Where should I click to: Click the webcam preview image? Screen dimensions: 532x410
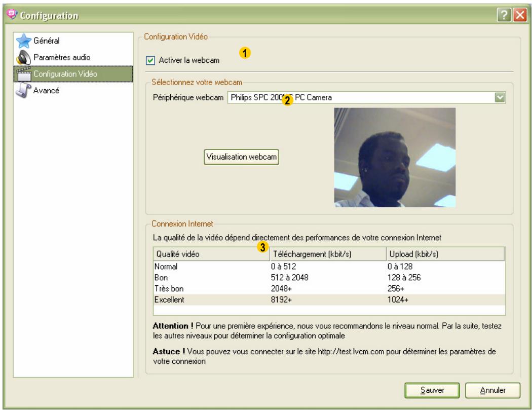395,158
